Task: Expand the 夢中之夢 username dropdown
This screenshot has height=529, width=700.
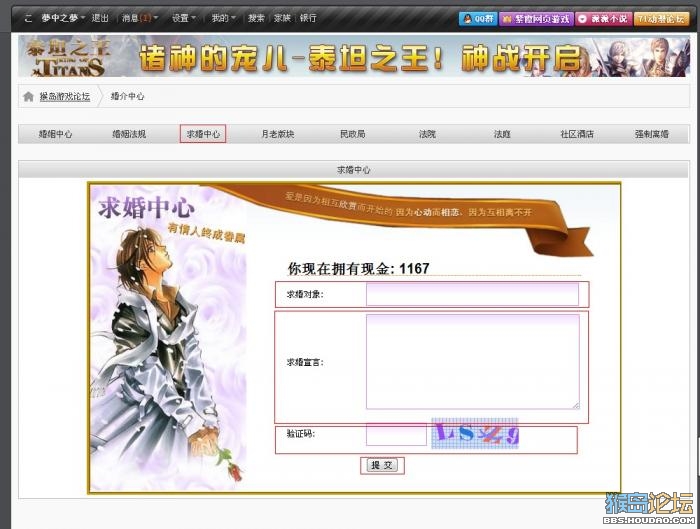Action: pos(63,18)
